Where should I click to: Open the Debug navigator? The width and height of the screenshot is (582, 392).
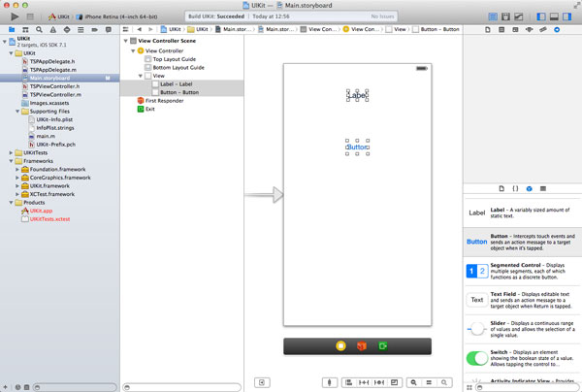[81, 30]
